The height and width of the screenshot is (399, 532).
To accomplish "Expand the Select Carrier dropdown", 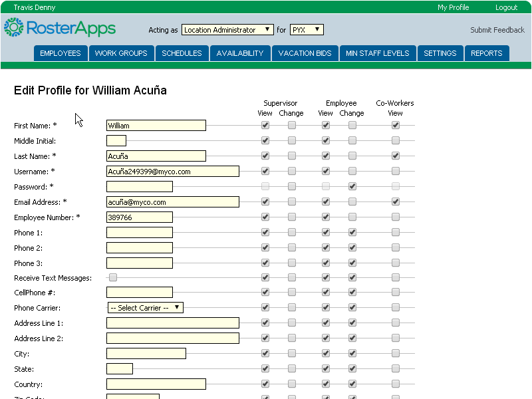I will click(145, 308).
